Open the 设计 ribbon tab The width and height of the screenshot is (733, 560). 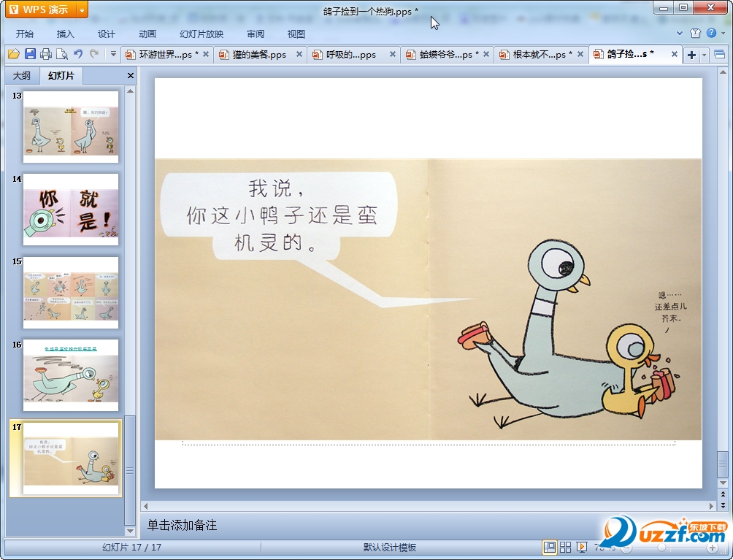click(106, 34)
